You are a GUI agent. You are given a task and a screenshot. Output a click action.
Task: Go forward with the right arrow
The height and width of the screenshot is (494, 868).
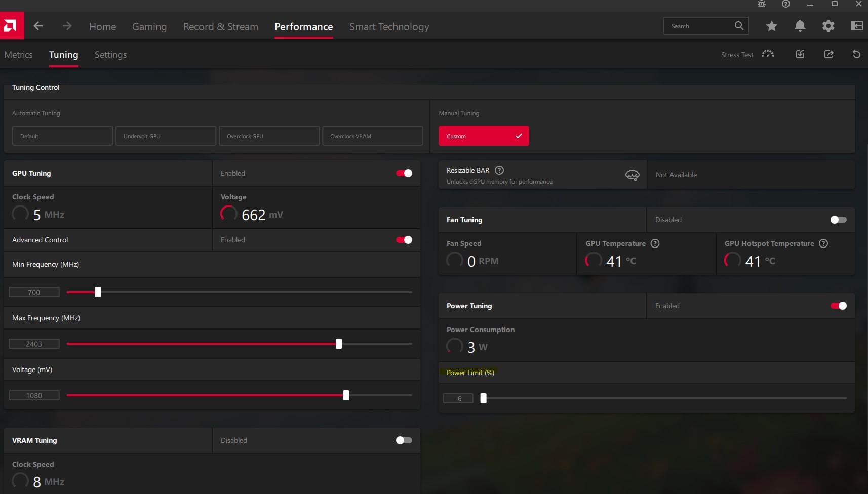point(67,26)
